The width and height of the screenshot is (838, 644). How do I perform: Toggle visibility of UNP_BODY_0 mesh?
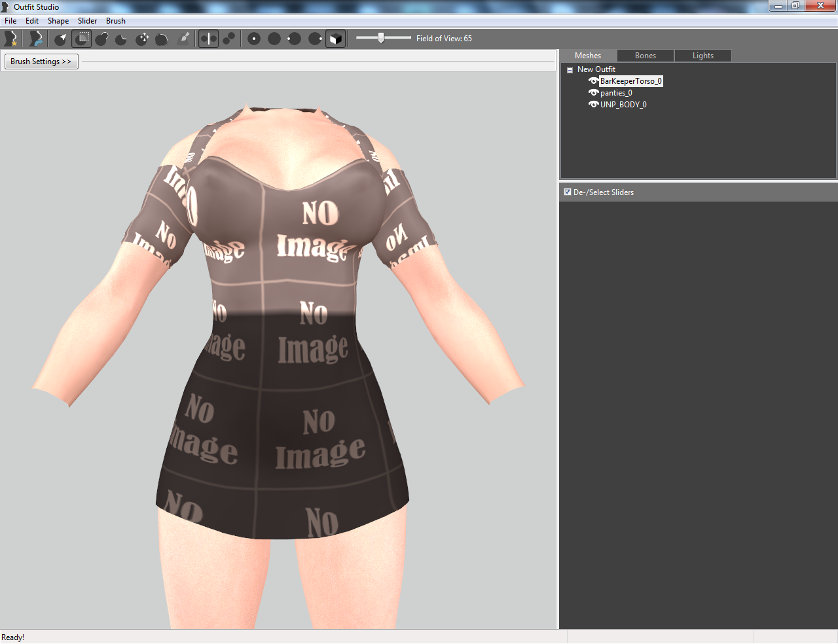593,104
